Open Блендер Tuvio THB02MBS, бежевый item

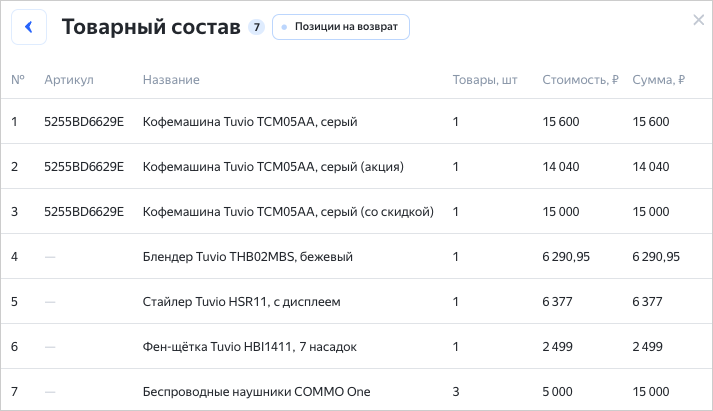click(x=247, y=257)
